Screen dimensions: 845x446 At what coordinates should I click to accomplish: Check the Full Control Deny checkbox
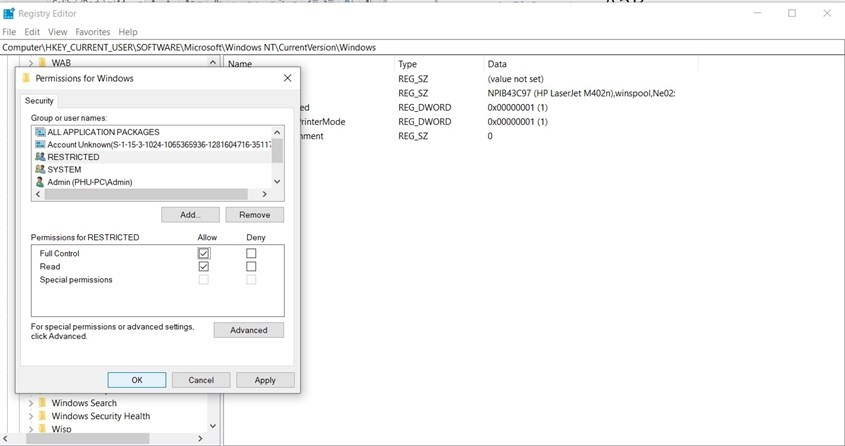click(251, 254)
